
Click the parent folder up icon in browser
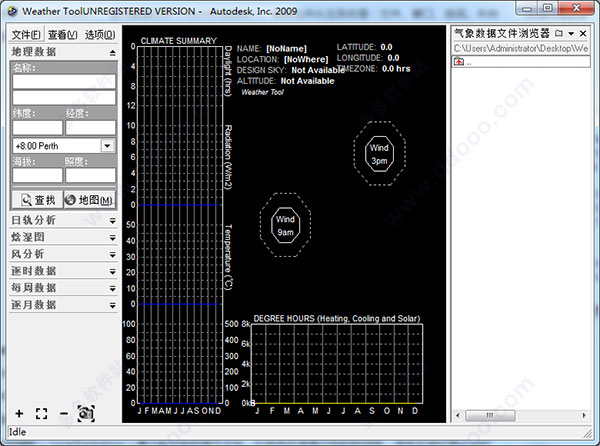[458, 62]
